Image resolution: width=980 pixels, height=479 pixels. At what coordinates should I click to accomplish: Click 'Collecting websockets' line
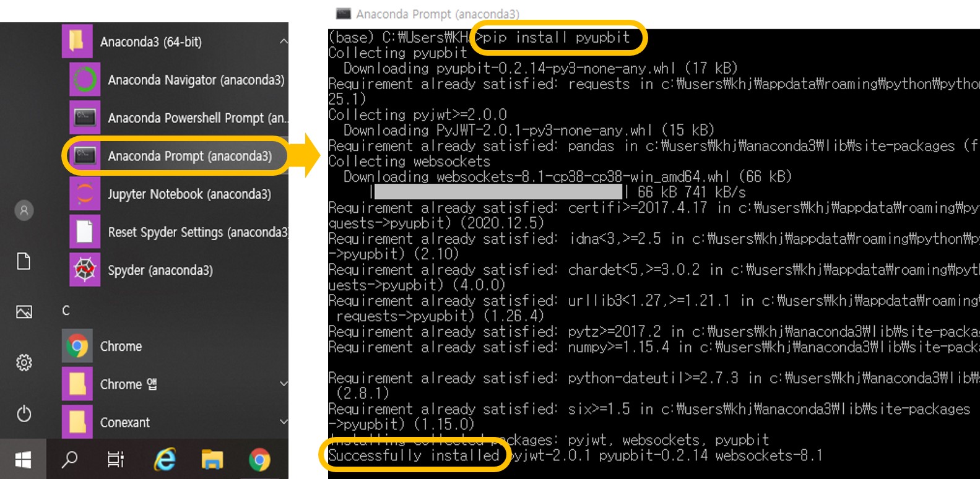[x=409, y=162]
